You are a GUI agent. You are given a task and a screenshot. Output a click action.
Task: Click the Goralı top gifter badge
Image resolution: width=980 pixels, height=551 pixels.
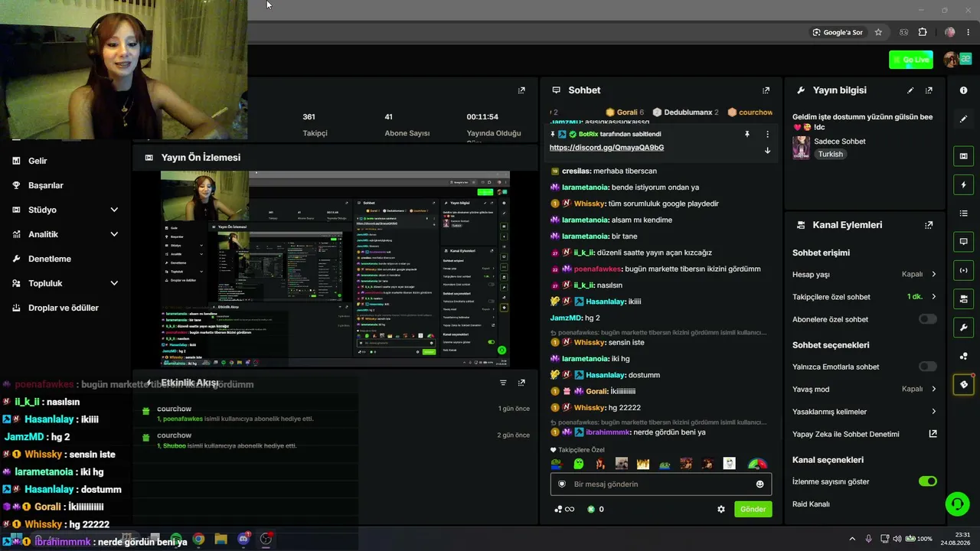[625, 112]
